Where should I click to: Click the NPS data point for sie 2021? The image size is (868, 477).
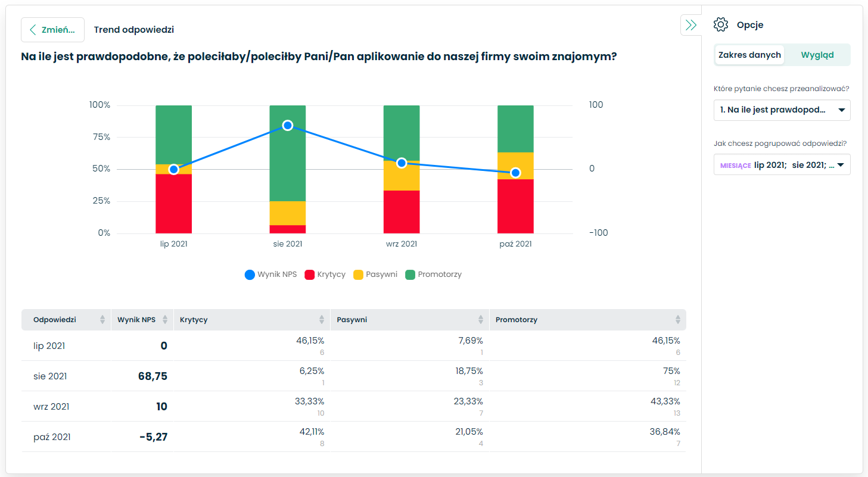pos(288,125)
